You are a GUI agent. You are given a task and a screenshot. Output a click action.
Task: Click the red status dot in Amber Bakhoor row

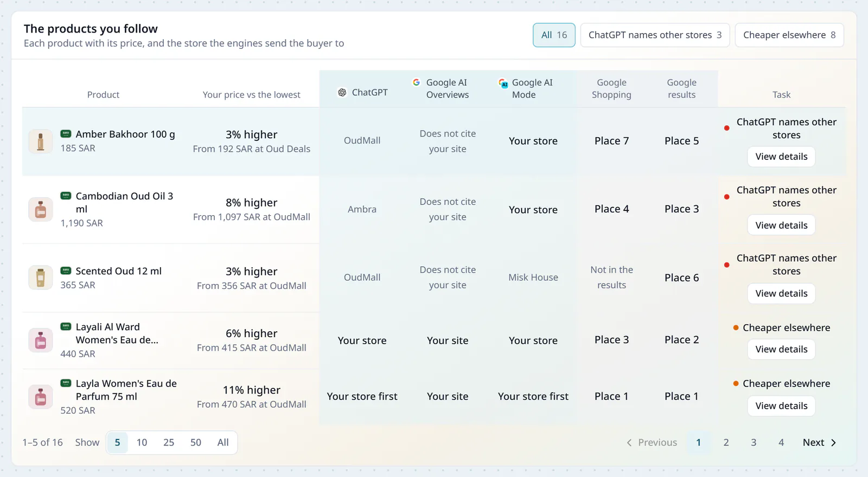pos(726,128)
